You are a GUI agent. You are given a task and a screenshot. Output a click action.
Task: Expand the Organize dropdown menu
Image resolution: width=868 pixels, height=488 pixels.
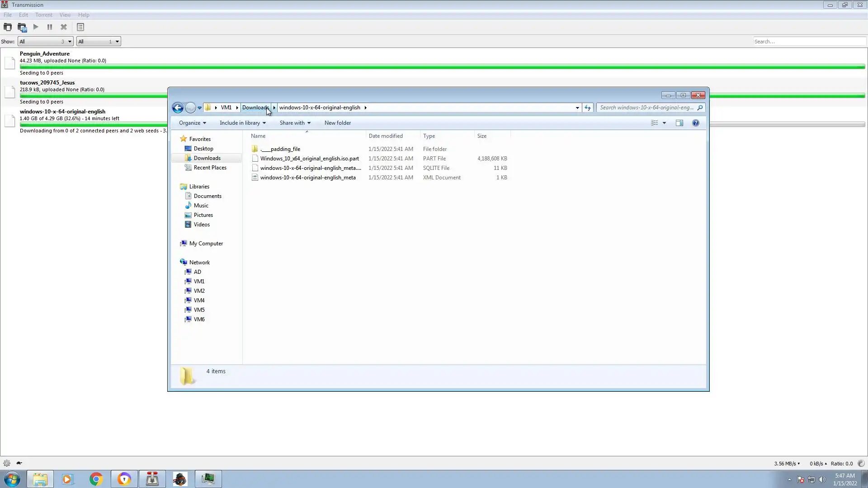(192, 123)
